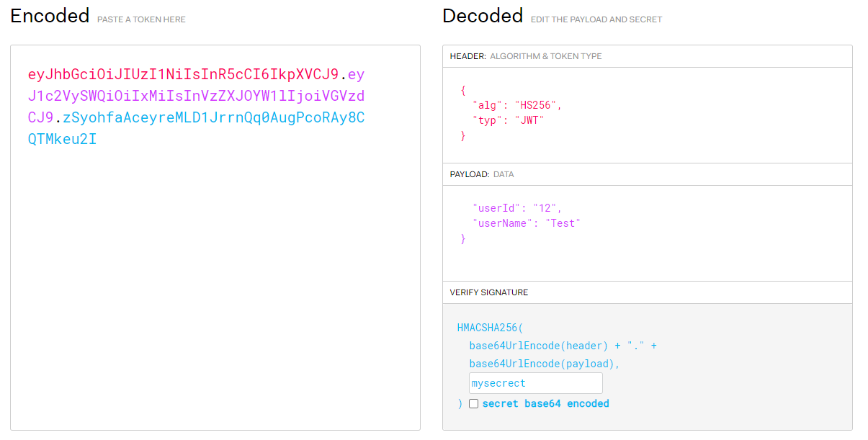Click the VERIFY SIGNATURE section label
Viewport: 868px width, 440px height.
pos(489,292)
